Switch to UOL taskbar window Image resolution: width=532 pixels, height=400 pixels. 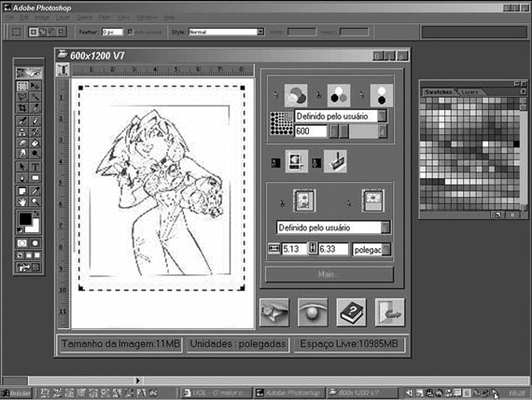[x=217, y=393]
